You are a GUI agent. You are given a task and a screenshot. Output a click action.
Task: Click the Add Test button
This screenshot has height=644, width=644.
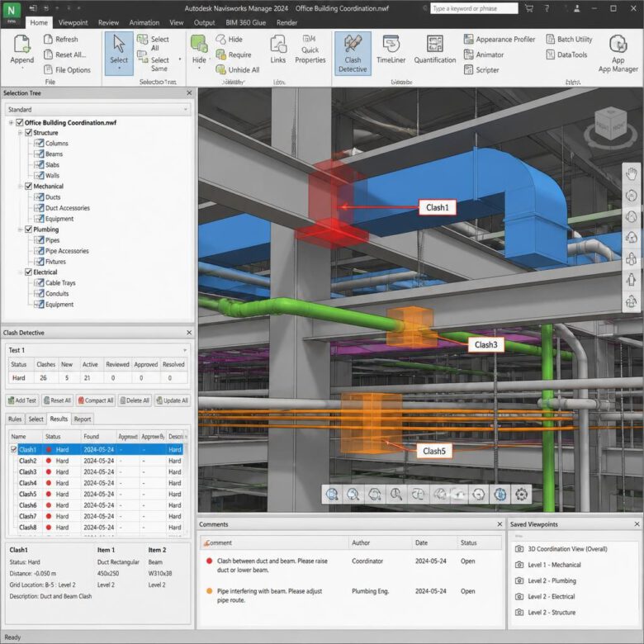(x=22, y=400)
